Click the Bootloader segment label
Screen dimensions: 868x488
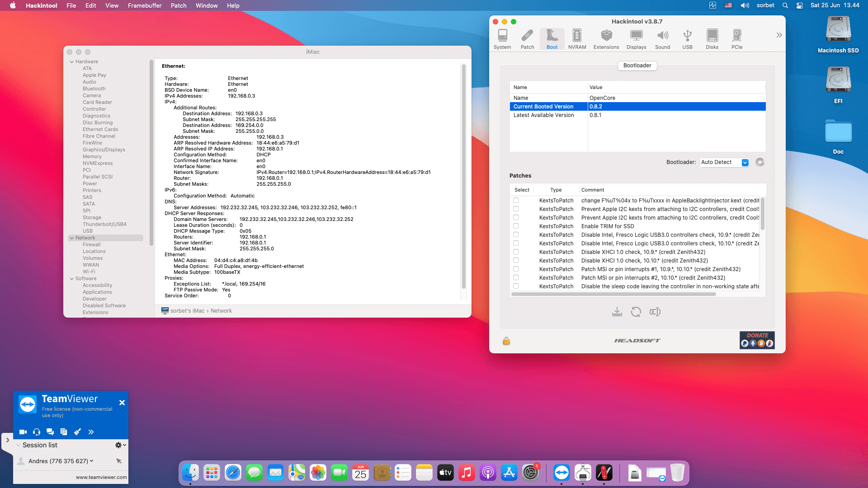click(x=637, y=66)
